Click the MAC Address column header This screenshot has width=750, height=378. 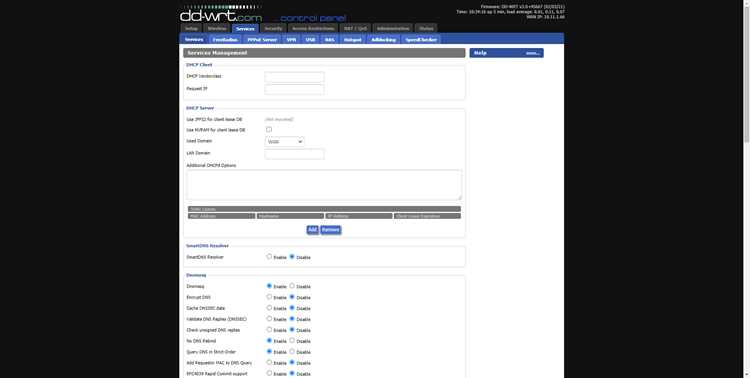tap(221, 216)
